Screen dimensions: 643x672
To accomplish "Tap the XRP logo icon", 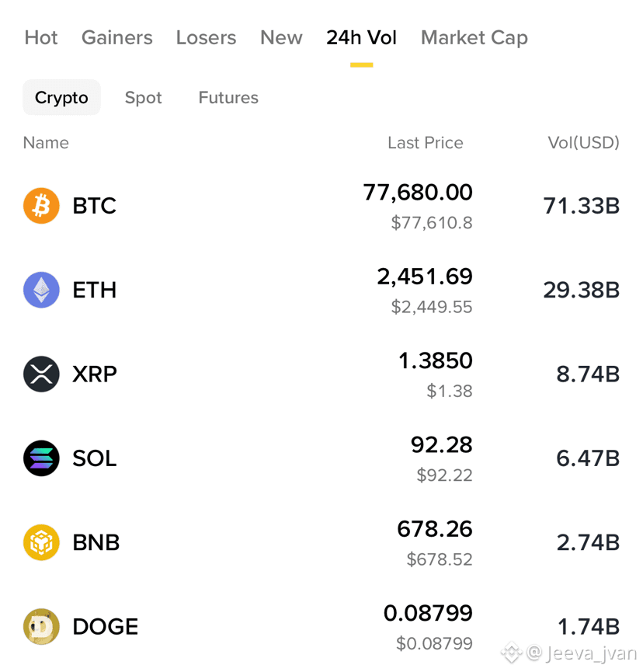I will click(41, 374).
